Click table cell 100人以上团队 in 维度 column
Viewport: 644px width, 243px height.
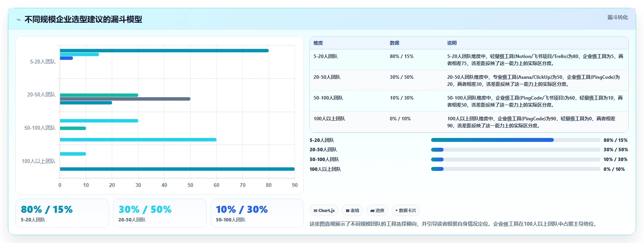click(329, 119)
